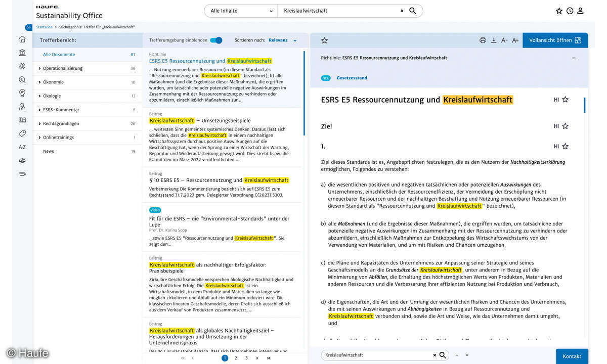Image resolution: width=607 pixels, height=364 pixels.
Task: Click HI next to the ESRS E5 heading
Action: click(556, 100)
